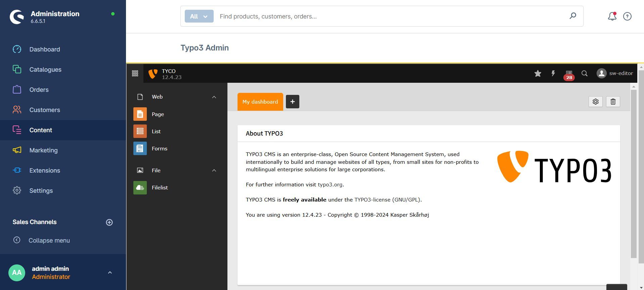
Task: Click the outer page scrollbar down arrow
Action: [641, 287]
